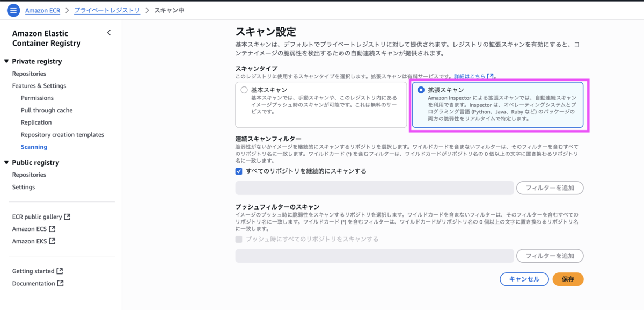The width and height of the screenshot is (644, 310).
Task: Save the scan settings with 保存
Action: [568, 279]
